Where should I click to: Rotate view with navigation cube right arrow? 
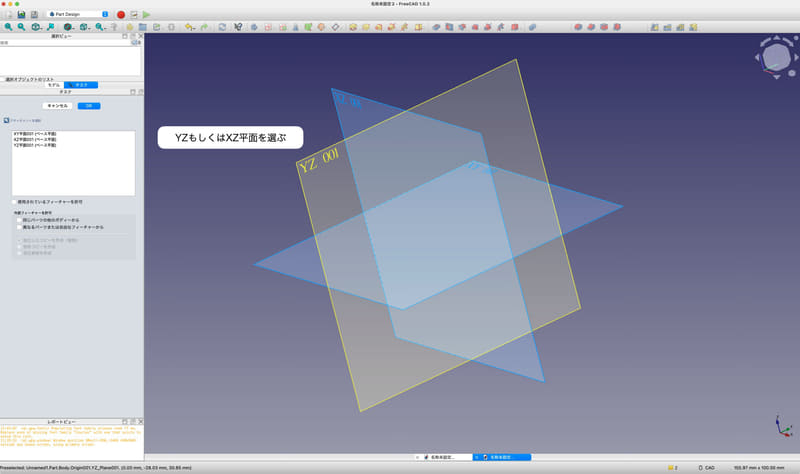click(x=796, y=58)
